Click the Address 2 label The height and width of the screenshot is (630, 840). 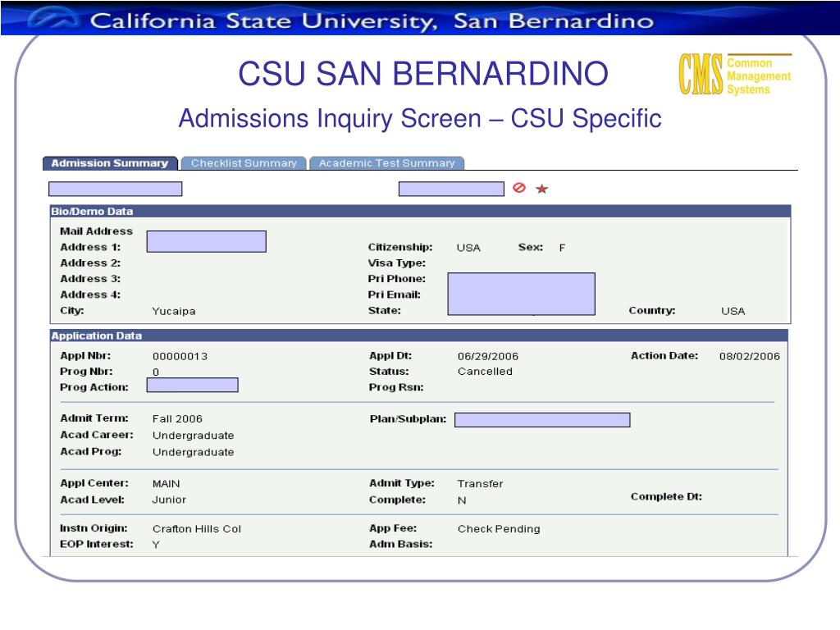[90, 263]
